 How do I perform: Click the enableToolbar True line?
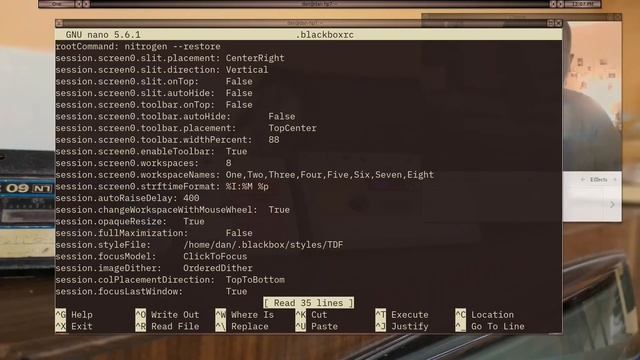point(151,151)
